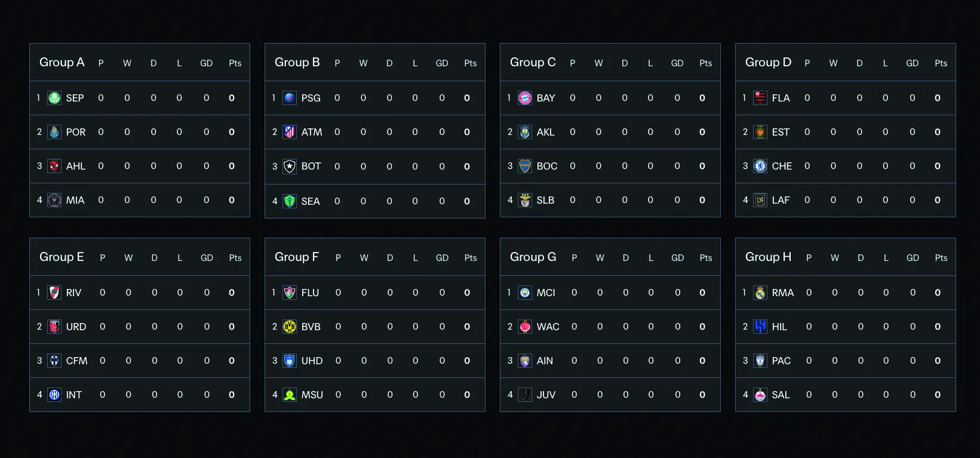Click the Flamengo (FLA) club crest

pos(760,98)
